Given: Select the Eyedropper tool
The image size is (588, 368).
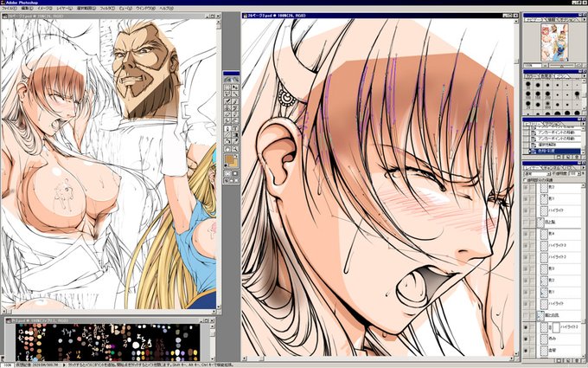Looking at the screenshot, I should 235,141.
